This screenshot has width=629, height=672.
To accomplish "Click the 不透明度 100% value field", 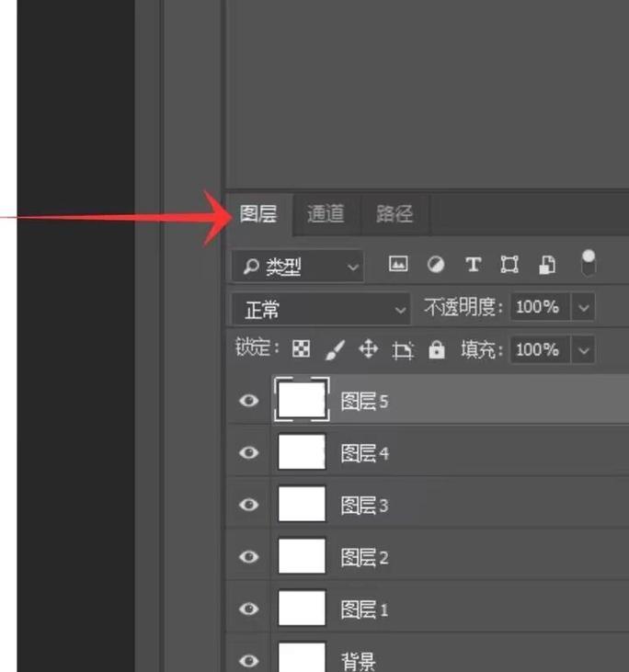I will coord(540,307).
